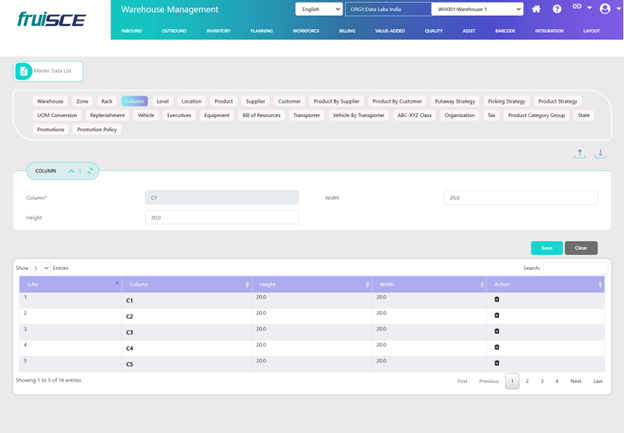Select the ABC-XYZ Class tab
Screen dimensions: 624x433
[x=414, y=115]
